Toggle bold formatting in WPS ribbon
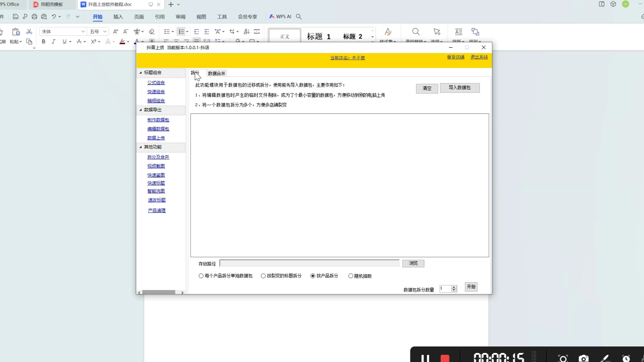Image resolution: width=644 pixels, height=362 pixels. coord(43,42)
